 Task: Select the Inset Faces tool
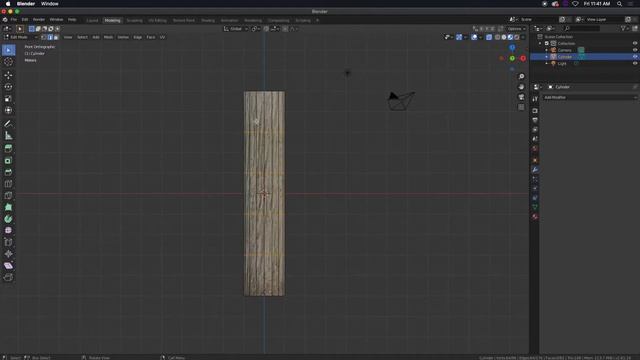point(9,161)
